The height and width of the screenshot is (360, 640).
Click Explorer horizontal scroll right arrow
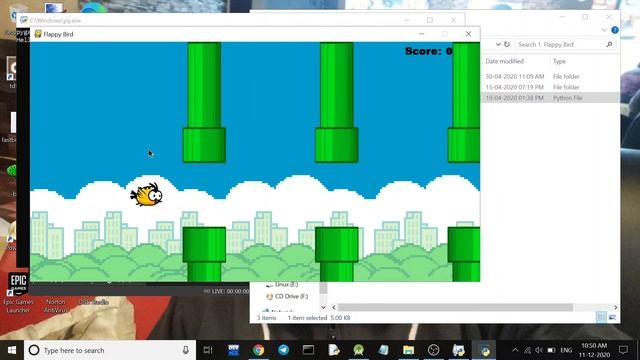pos(616,307)
